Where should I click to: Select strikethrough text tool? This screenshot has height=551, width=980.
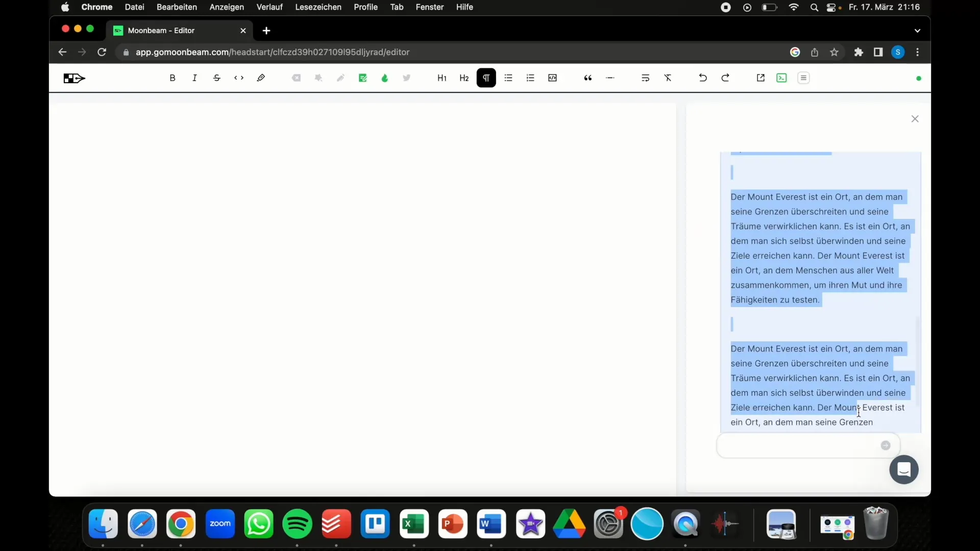click(217, 78)
